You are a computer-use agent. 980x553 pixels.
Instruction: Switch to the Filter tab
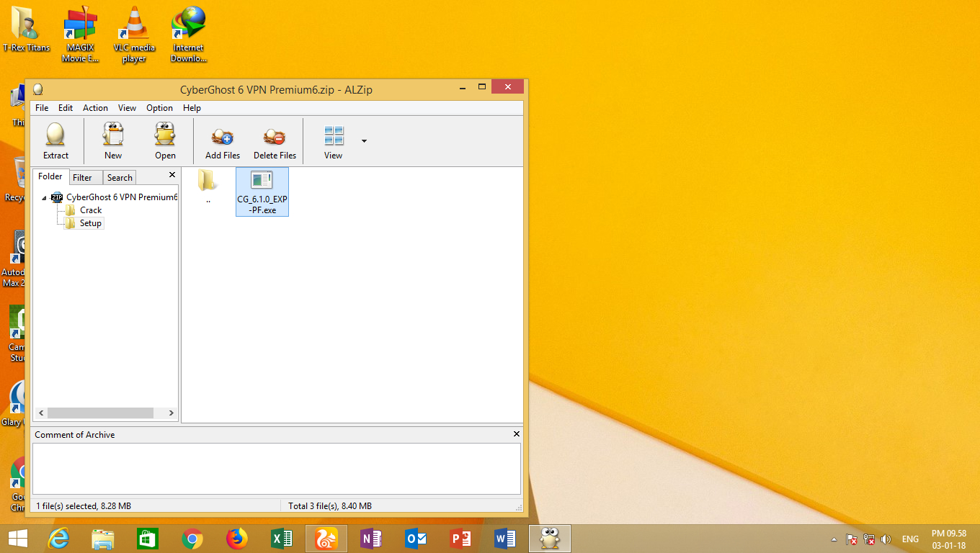[83, 178]
